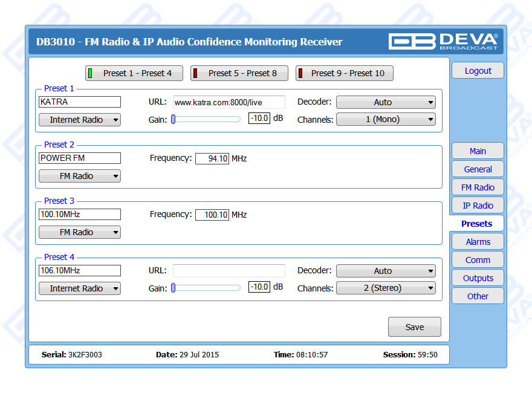Click the DEVA Broadcast logo
Viewport: 532px width, 393px height.
coord(443,41)
